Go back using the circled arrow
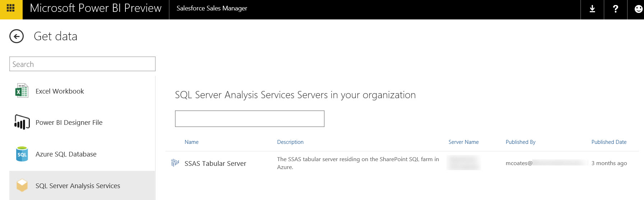This screenshot has height=200, width=644. (x=17, y=36)
